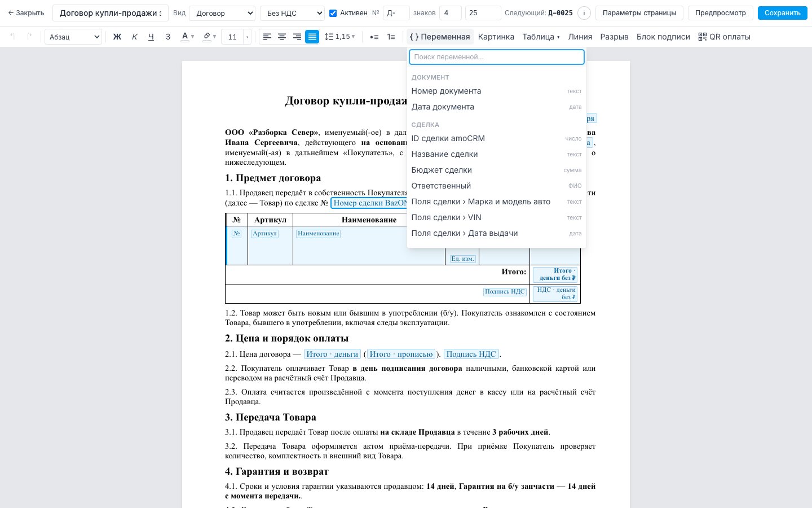The height and width of the screenshot is (508, 812).
Task: Click the undo arrow in toolbar
Action: [x=12, y=37]
